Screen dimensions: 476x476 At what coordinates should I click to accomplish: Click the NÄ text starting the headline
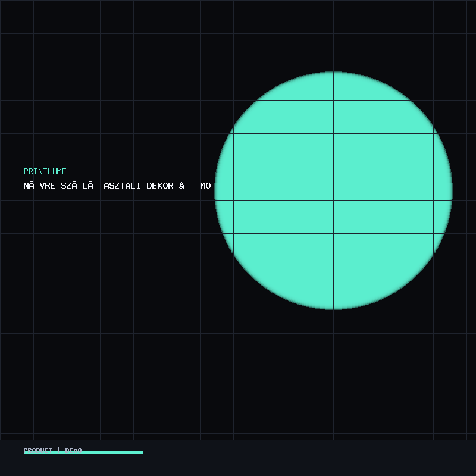(29, 186)
